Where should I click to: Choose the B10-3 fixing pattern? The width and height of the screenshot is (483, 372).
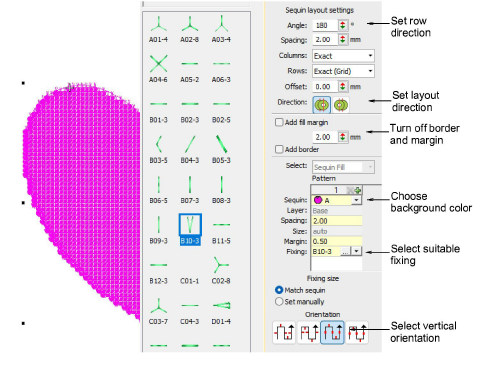coord(190,229)
